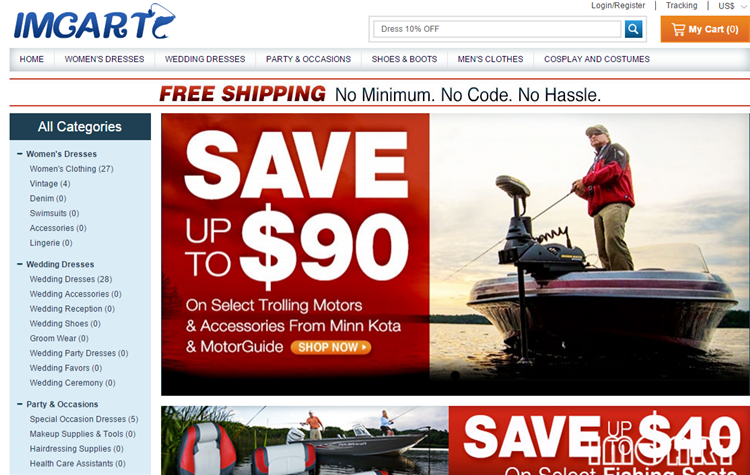Click the Save $40 fishing seats banner
The width and height of the screenshot is (750, 475).
455,441
